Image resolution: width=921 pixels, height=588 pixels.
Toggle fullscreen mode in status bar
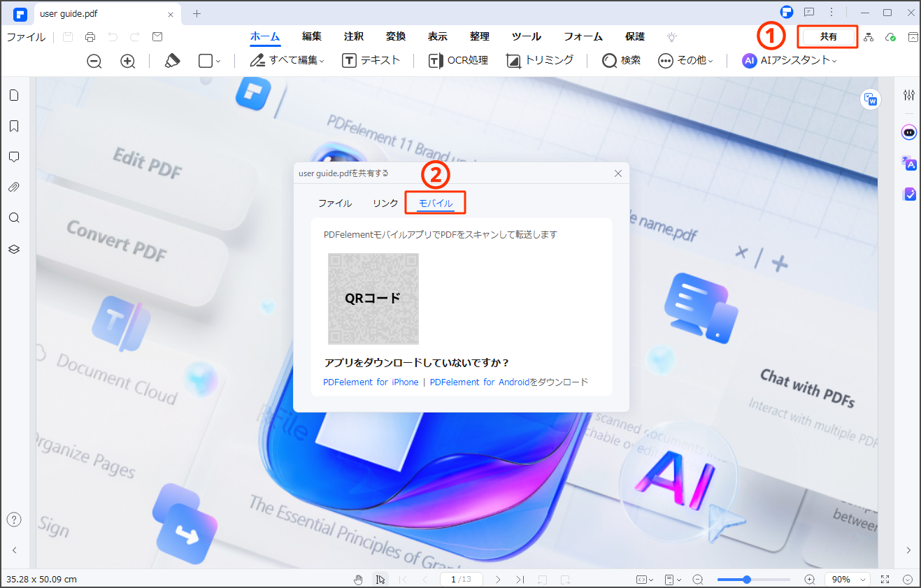[885, 580]
